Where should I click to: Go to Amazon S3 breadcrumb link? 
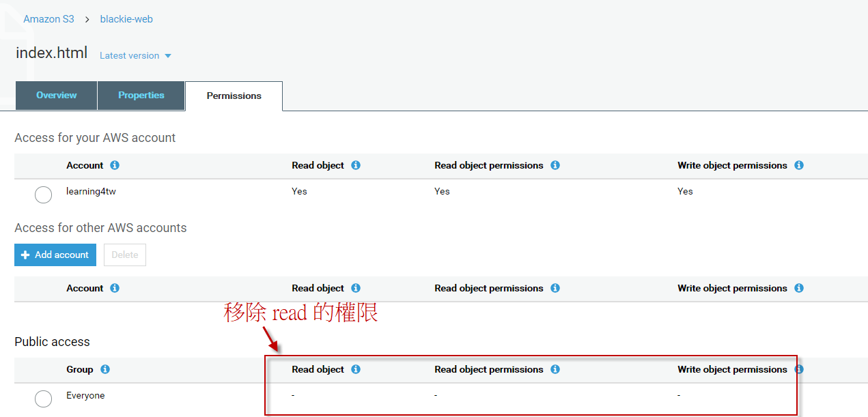pos(48,19)
